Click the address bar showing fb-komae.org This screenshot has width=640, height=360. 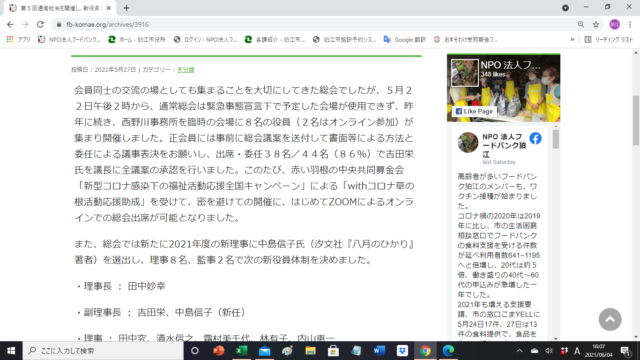coord(314,24)
